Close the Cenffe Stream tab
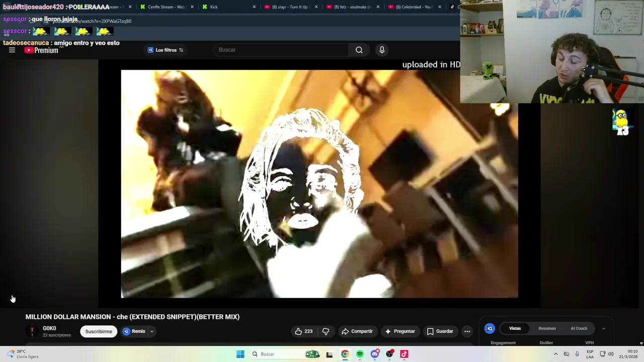The image size is (644, 362). (192, 7)
